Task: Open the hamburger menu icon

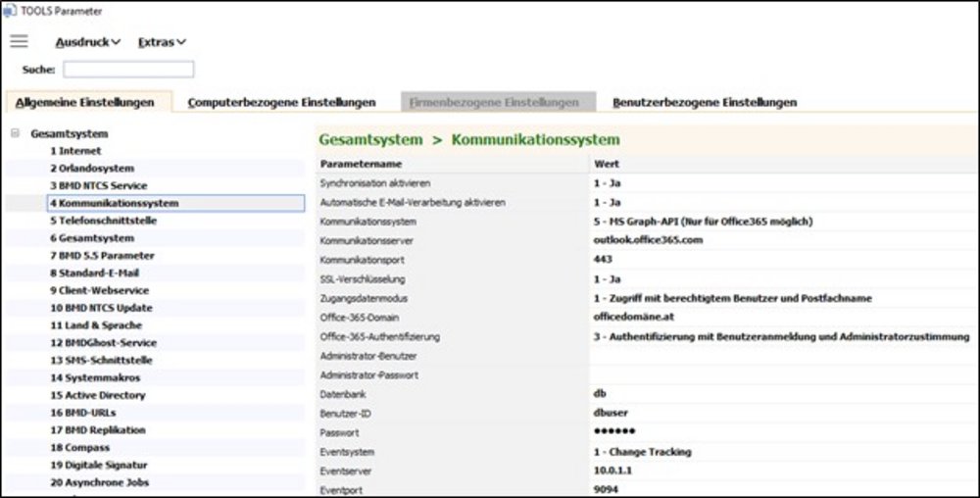Action: pyautogui.click(x=19, y=42)
